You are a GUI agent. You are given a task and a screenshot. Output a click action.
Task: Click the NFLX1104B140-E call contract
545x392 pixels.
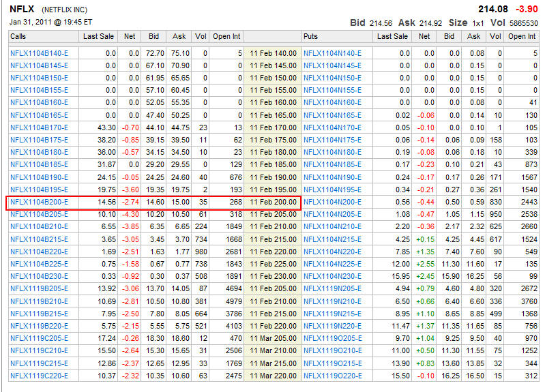point(40,52)
